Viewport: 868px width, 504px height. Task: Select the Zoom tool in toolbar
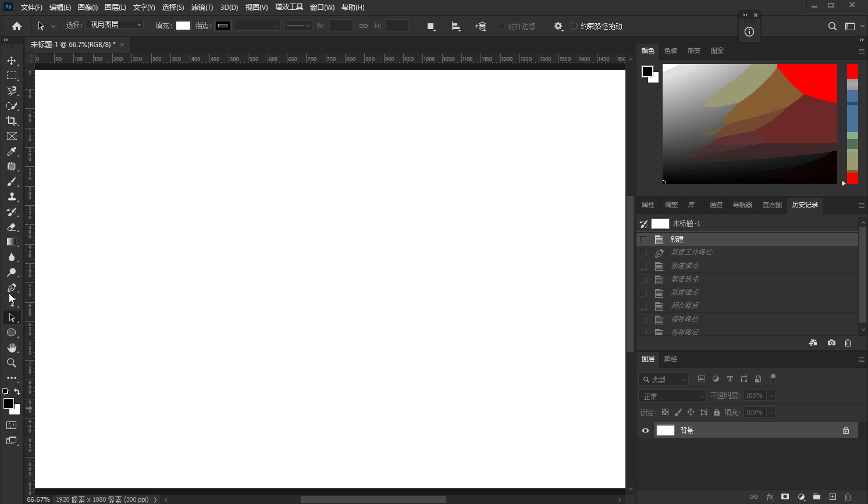[12, 363]
